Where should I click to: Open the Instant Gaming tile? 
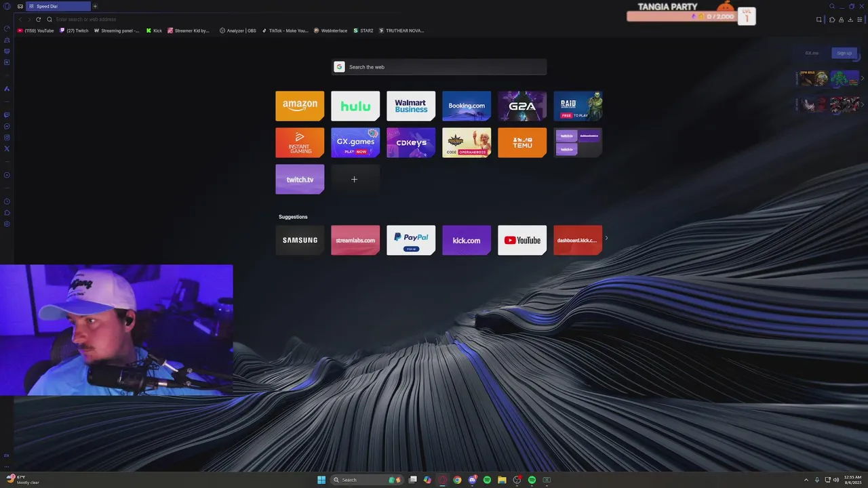coord(300,142)
